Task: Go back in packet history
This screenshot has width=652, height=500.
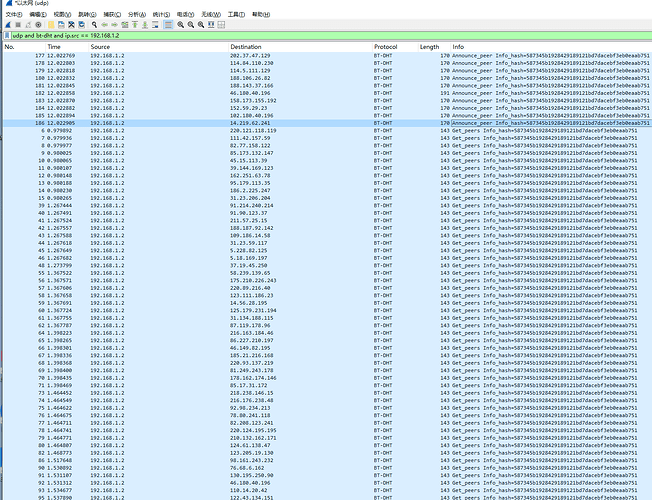Action: (104, 25)
